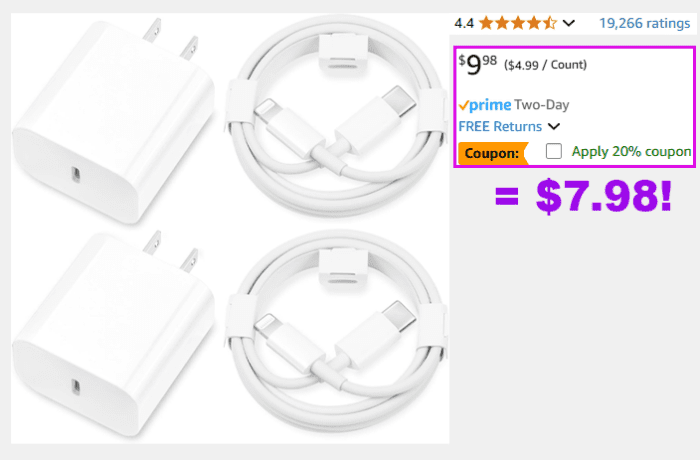
Task: Click the orange Coupon badge
Action: [491, 153]
